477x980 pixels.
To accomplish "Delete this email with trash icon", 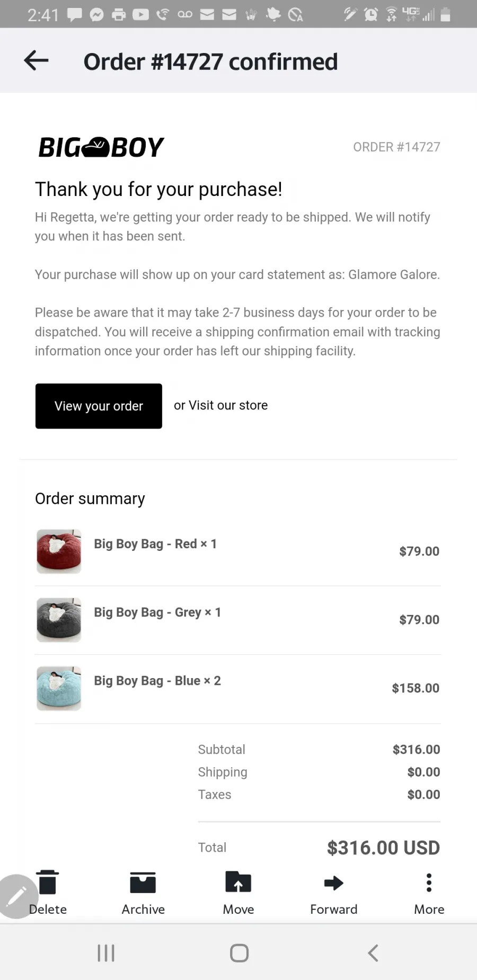I will (x=48, y=893).
